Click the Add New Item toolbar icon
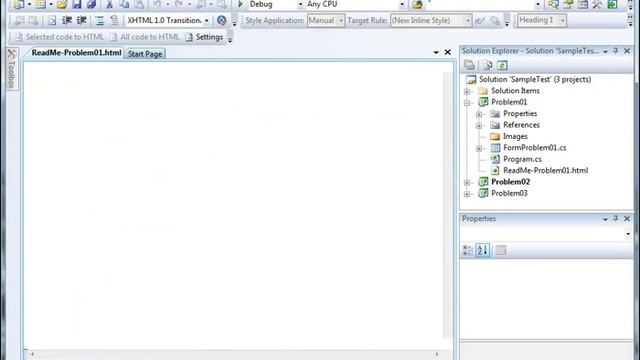This screenshot has height=360, width=640. tap(40, 4)
